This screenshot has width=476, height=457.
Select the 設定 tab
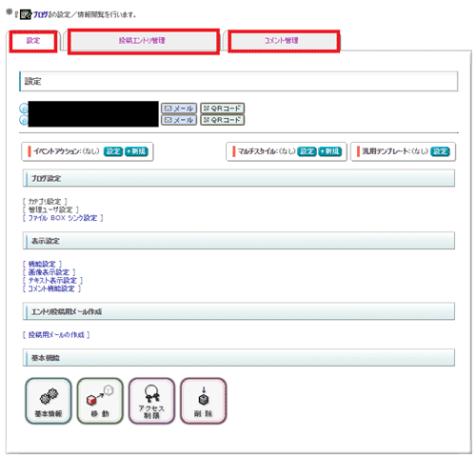pos(33,41)
